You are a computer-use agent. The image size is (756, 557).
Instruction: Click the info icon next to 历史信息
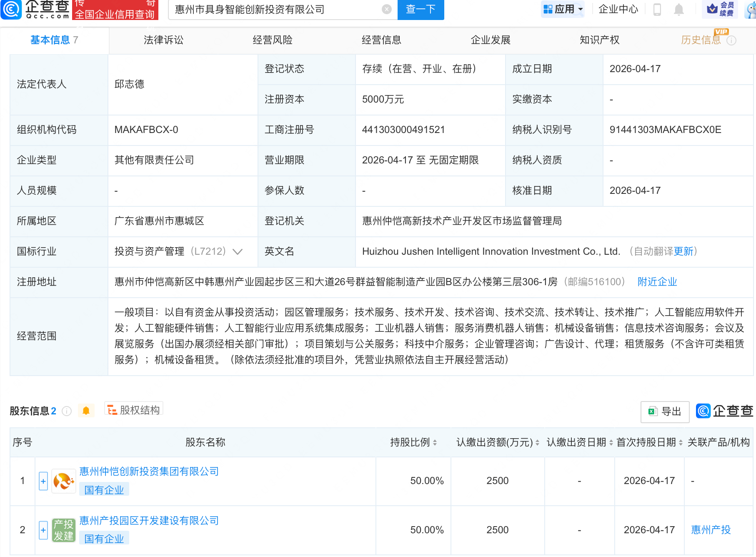tap(731, 40)
